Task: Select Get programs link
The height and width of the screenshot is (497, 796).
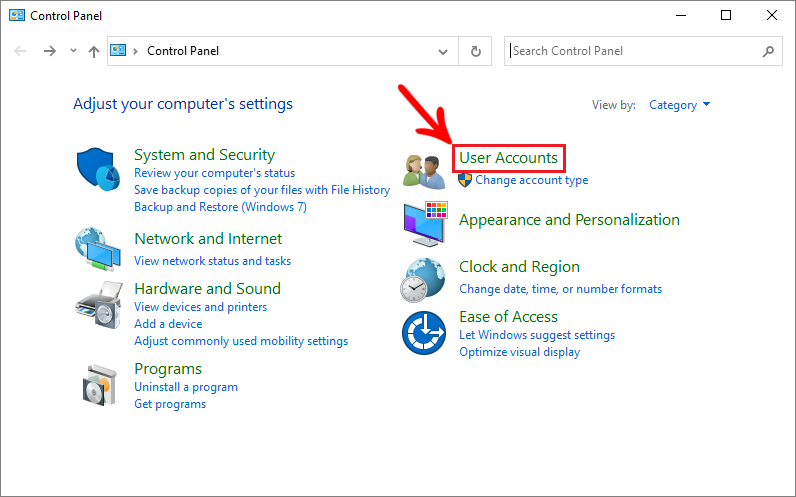Action: point(170,404)
